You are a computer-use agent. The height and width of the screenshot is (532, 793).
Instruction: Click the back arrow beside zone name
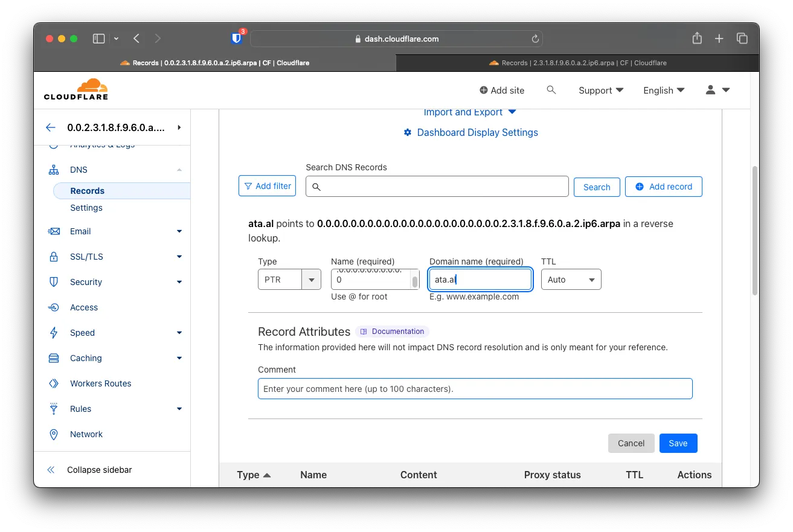coord(51,127)
